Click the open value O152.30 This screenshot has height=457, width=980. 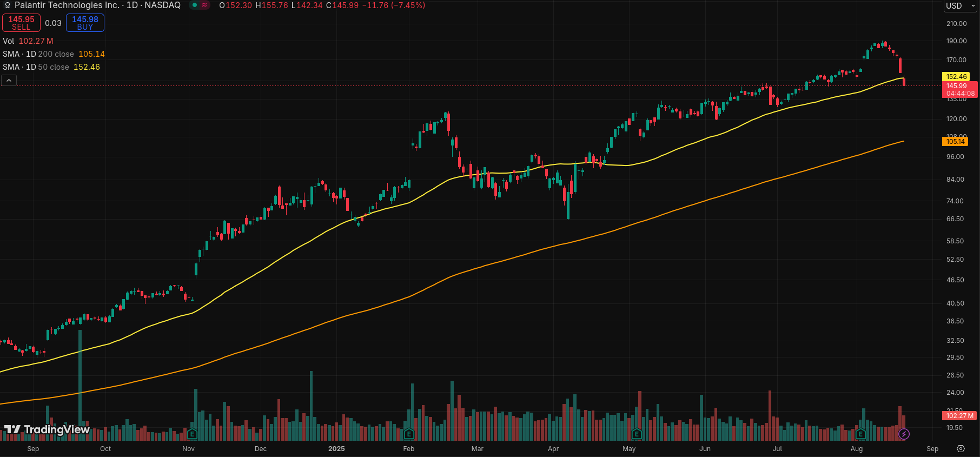(x=236, y=5)
